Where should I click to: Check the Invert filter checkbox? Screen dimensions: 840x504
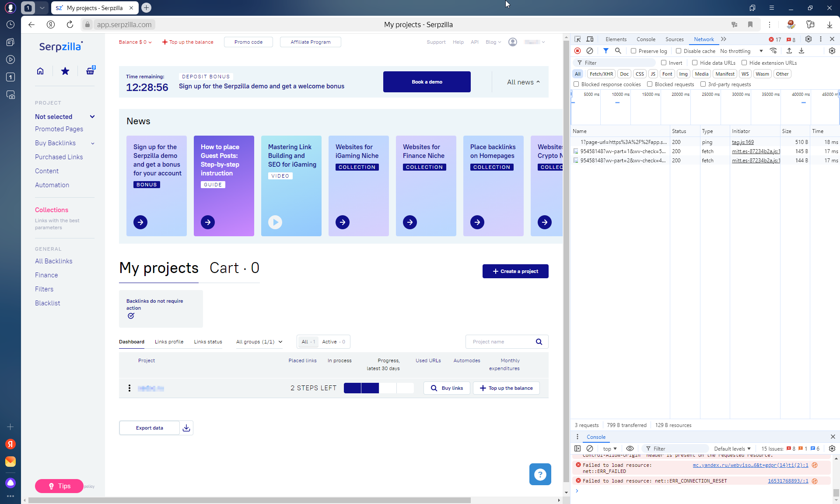click(664, 63)
